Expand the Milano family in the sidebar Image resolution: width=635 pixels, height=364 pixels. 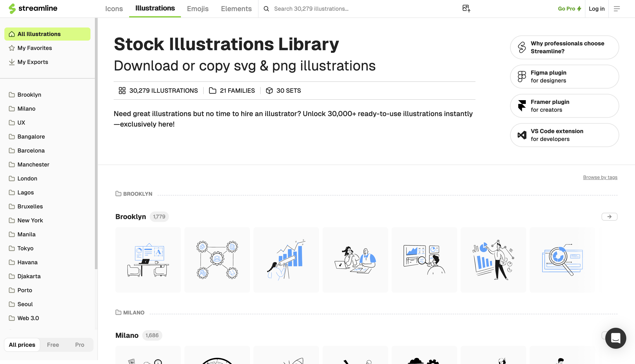26,108
